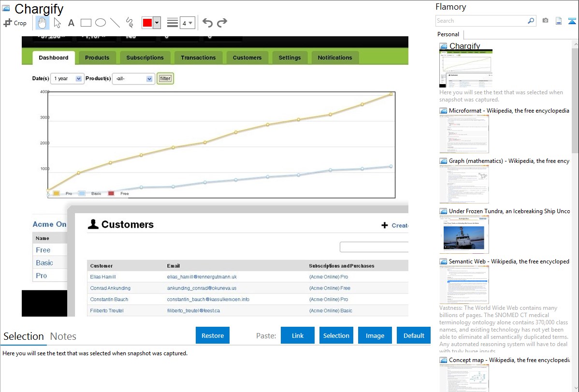Open the color picker dropdown arrow
Screen dimensions: 579x392
click(157, 23)
